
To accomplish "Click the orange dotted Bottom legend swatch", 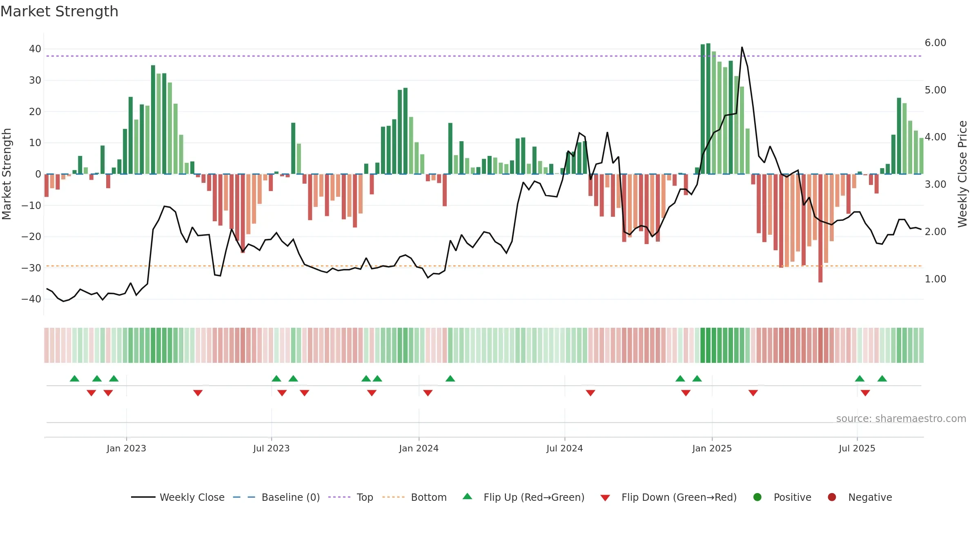I will pos(394,497).
